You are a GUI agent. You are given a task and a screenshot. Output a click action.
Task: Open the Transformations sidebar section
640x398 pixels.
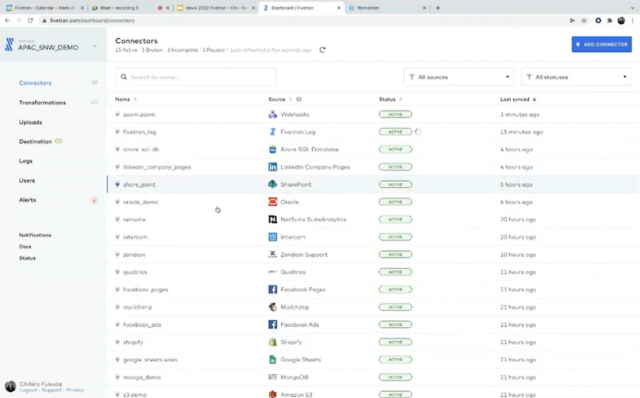(x=42, y=102)
